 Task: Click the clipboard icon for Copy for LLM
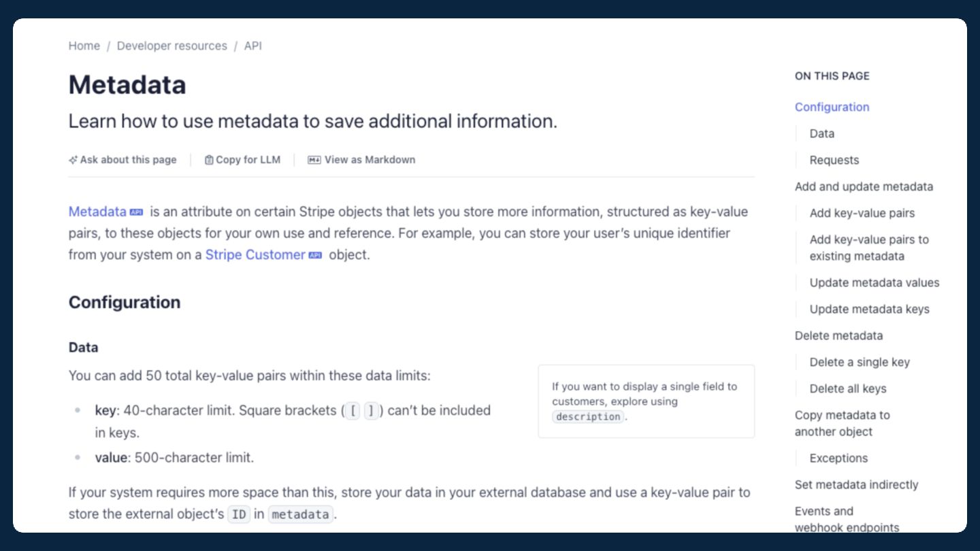[x=209, y=160]
